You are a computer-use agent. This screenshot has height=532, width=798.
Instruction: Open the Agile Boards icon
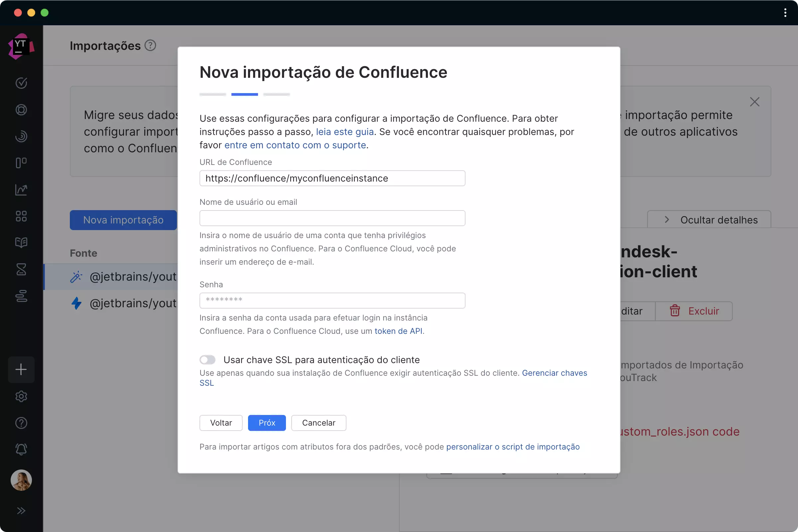21,163
